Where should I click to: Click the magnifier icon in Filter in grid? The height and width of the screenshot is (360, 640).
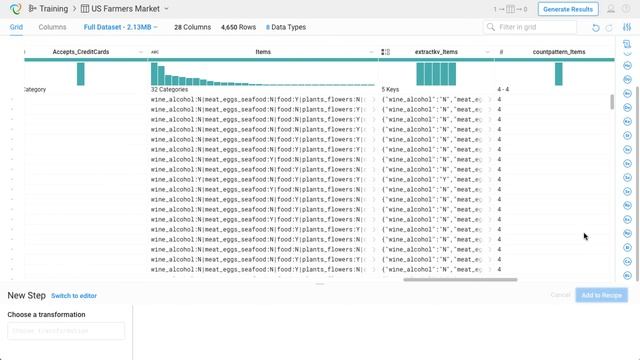pyautogui.click(x=491, y=27)
